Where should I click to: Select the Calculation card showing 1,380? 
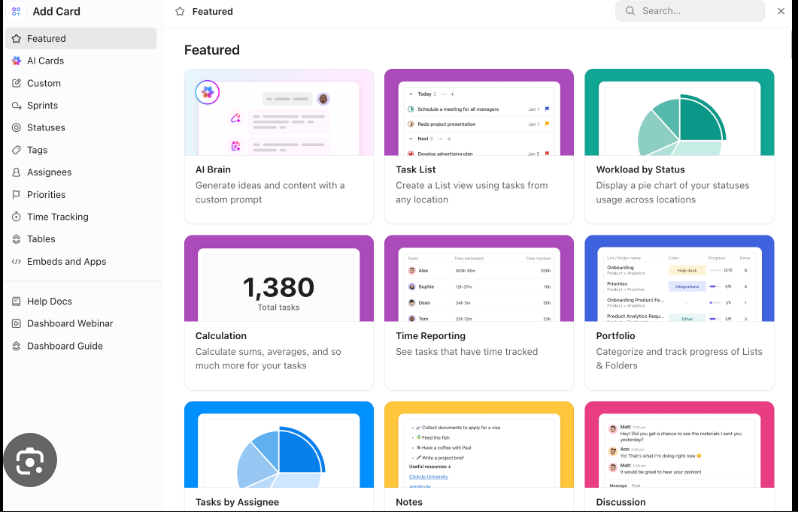click(x=279, y=278)
